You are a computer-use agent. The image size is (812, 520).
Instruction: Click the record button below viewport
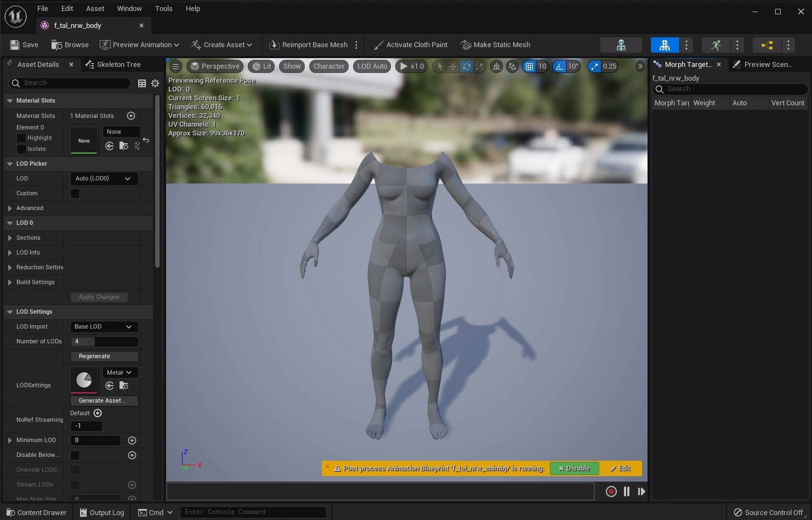611,491
